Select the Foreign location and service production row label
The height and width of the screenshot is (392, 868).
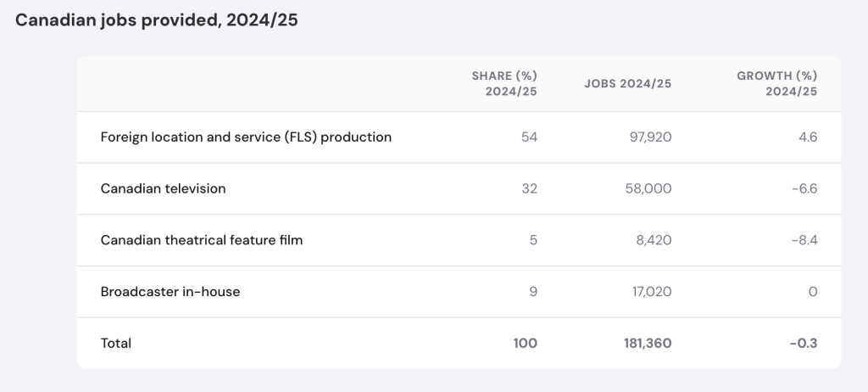click(x=246, y=137)
